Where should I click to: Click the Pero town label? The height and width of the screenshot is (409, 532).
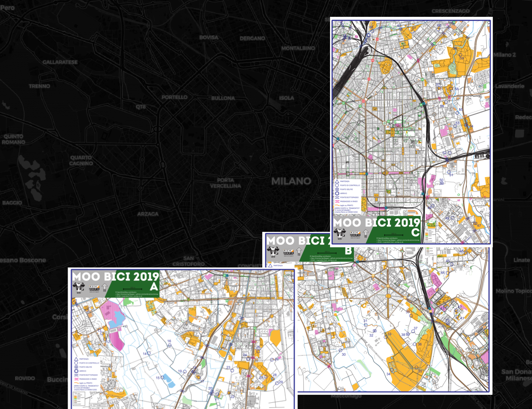pos(7,8)
